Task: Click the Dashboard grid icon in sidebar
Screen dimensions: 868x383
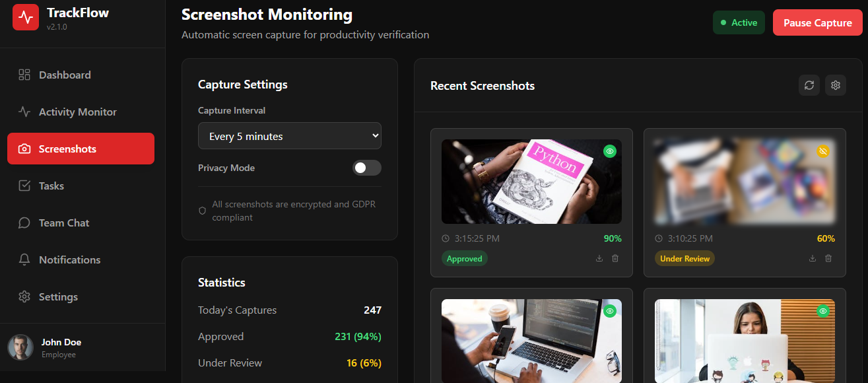Action: (24, 75)
